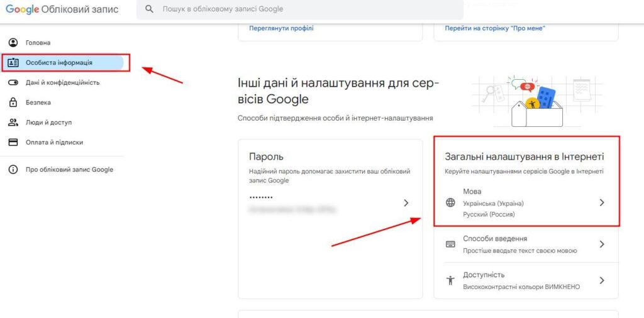
Task: Click the search magnifier icon
Action: tap(150, 9)
